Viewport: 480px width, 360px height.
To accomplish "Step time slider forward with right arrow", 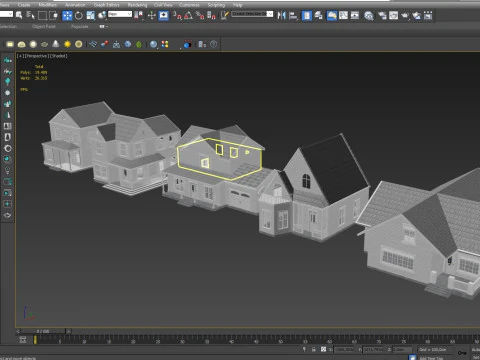I will point(68,331).
